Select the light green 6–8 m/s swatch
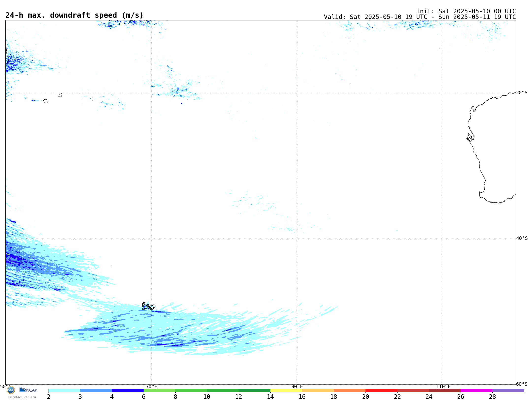 pos(159,391)
